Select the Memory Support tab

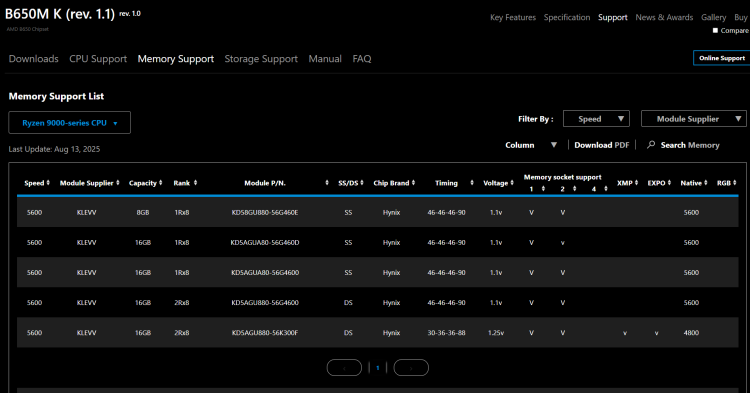176,59
